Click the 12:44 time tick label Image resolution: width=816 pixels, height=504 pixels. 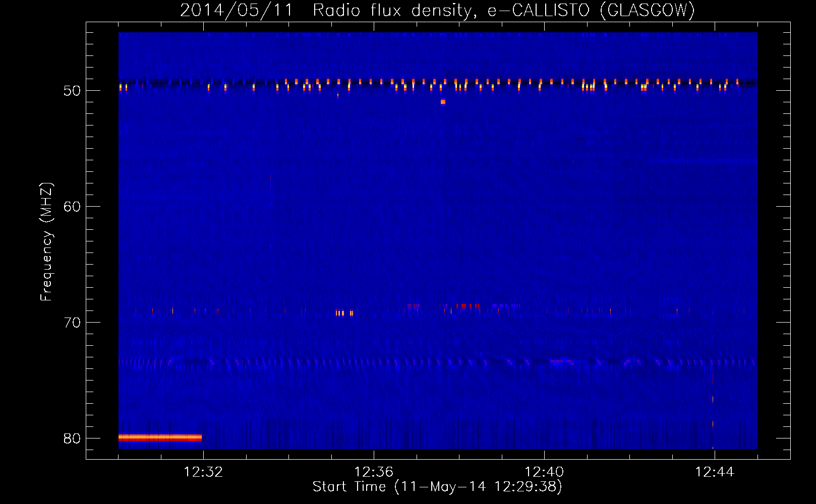click(715, 472)
